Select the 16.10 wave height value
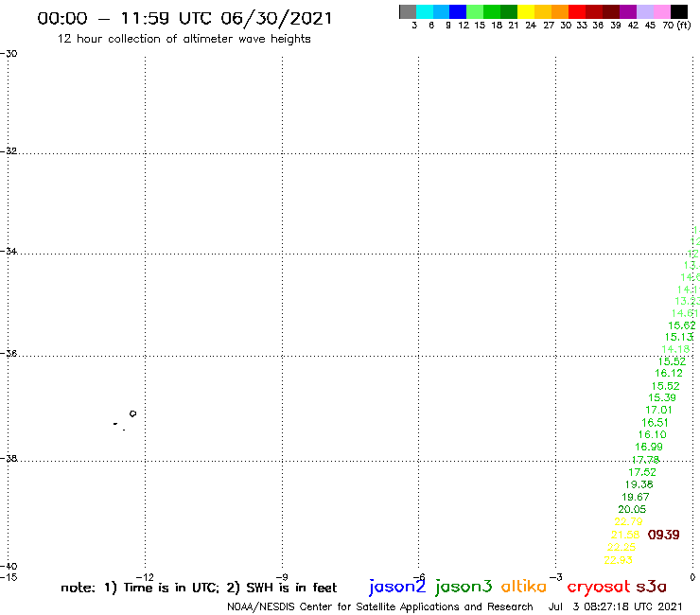Viewport: 700px width, 615px height. (x=652, y=434)
